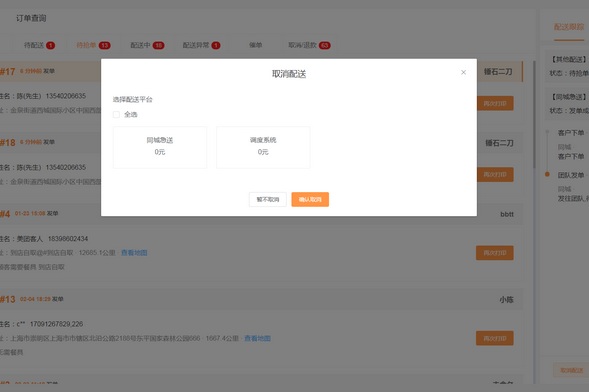Open the 取消/退款 tab
This screenshot has height=392, width=589.
(309, 45)
